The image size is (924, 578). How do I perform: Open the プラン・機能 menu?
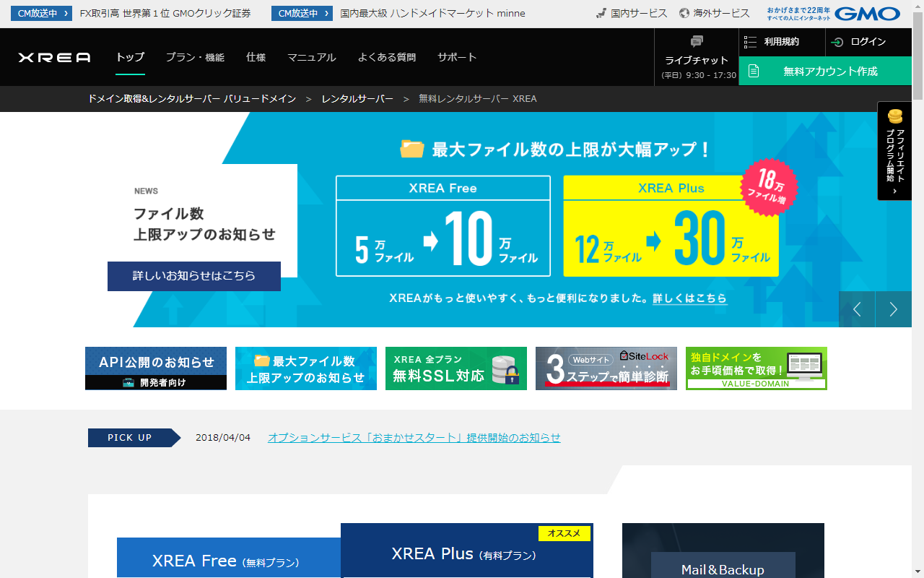click(x=195, y=57)
